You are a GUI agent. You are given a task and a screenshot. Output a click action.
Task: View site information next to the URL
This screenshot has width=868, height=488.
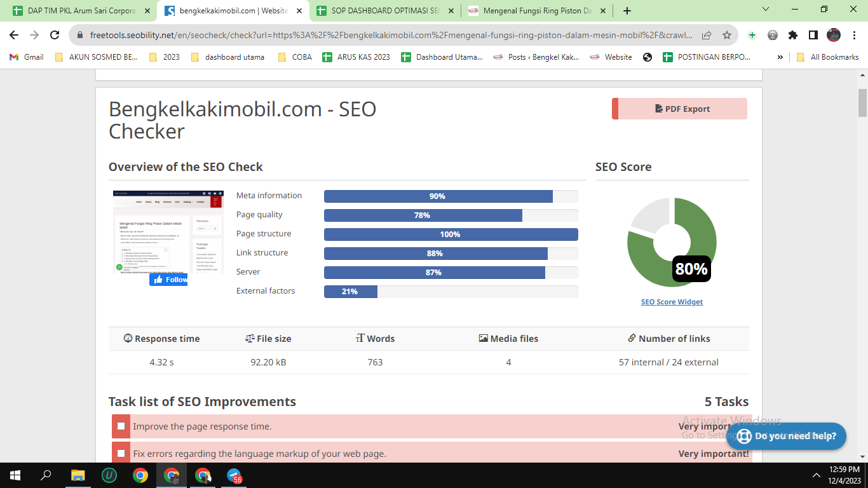[80, 35]
